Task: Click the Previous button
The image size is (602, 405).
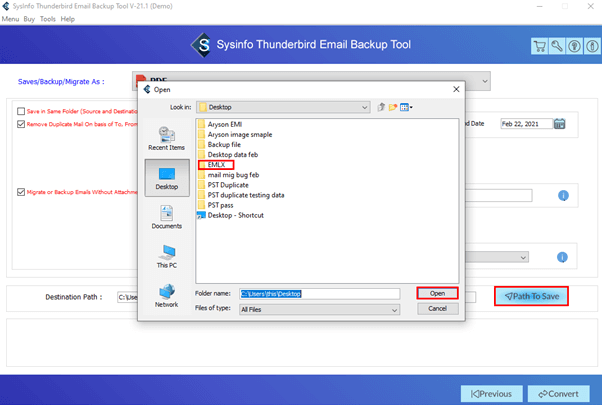Action: pyautogui.click(x=491, y=394)
